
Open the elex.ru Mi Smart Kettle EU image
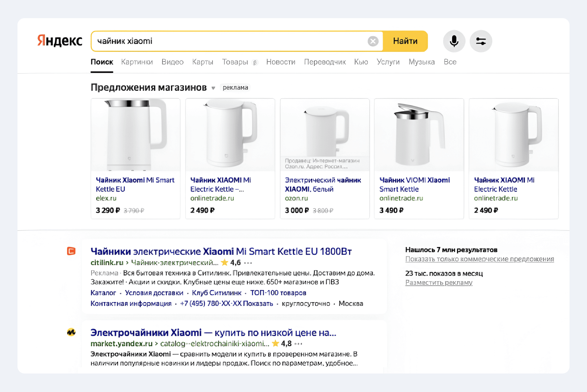136,135
